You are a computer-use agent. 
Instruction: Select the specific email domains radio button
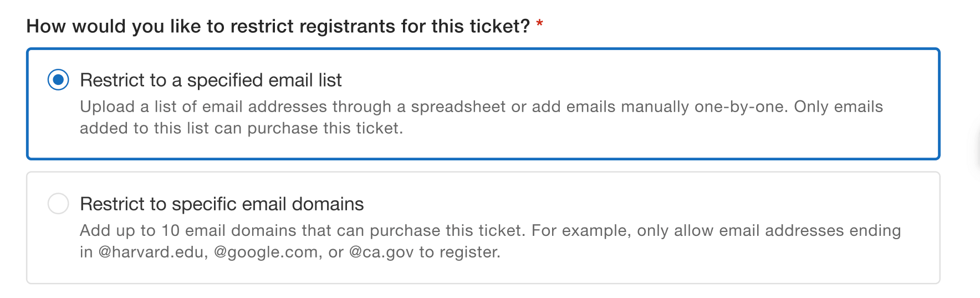pos(58,204)
